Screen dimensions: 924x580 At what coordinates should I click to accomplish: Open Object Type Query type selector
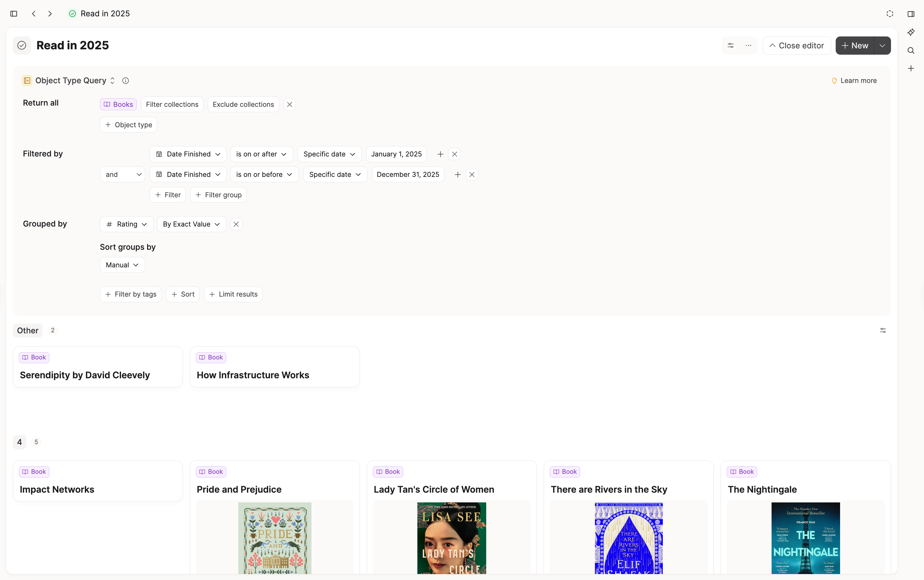(69, 80)
